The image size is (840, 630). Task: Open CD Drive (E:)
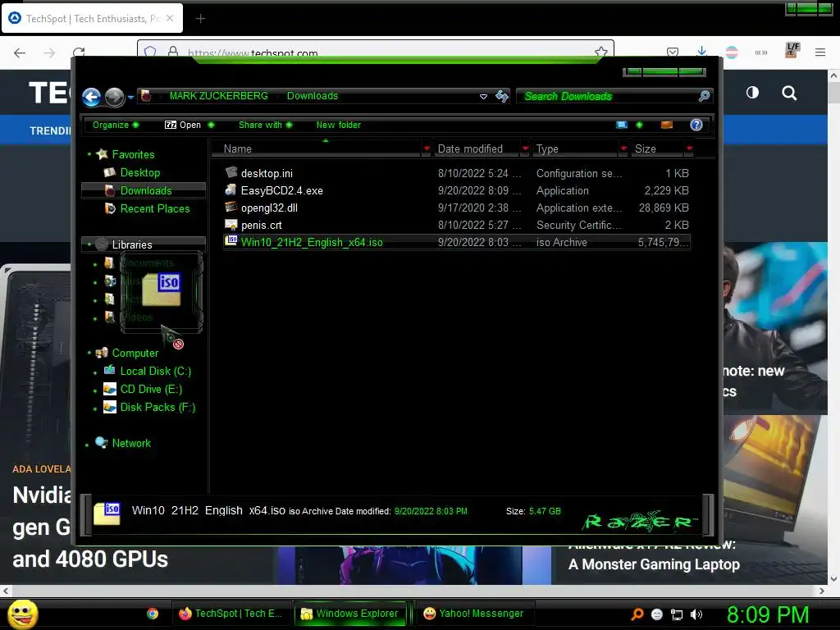(151, 389)
